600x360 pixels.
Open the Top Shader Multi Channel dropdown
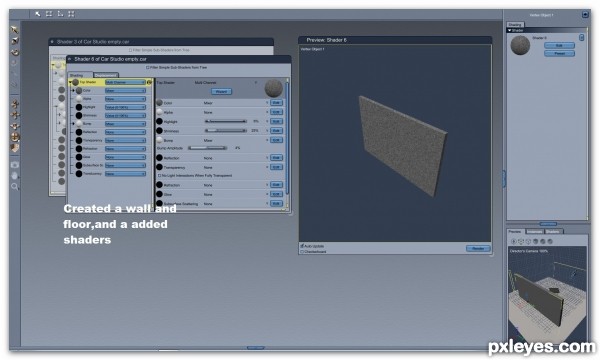coord(125,82)
